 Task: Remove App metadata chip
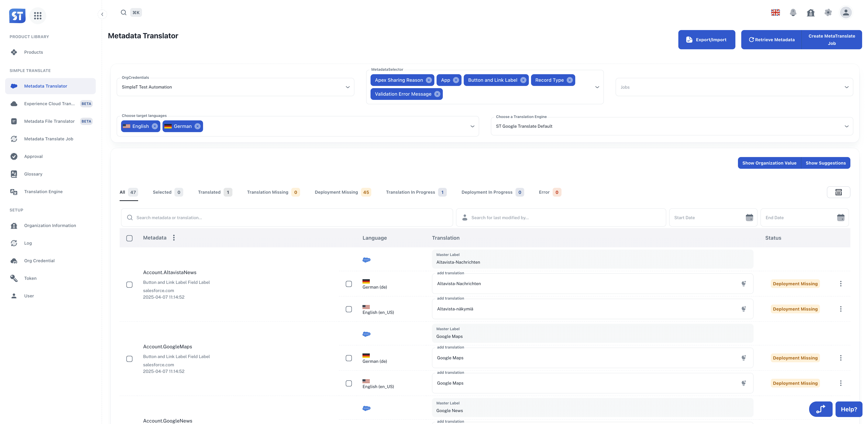[x=456, y=80]
